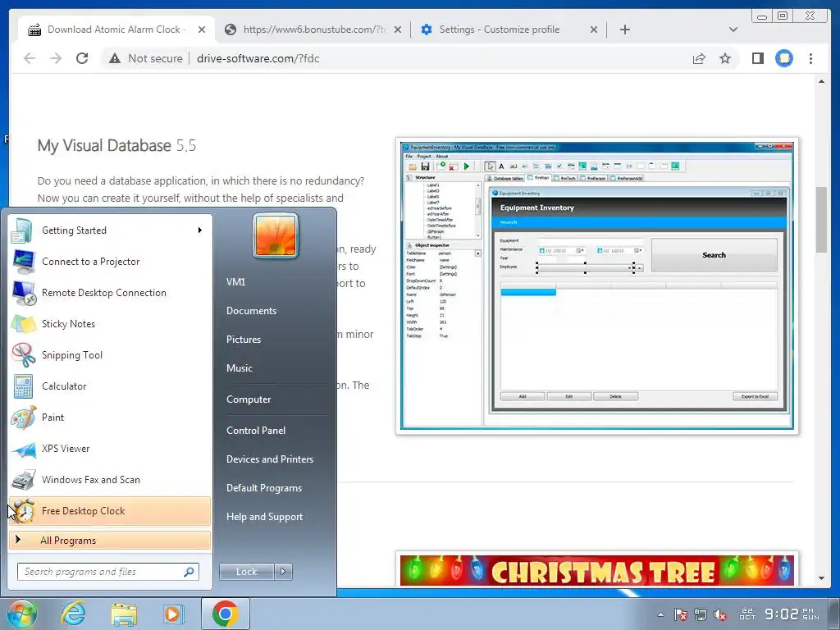Open Chrome three-dot menu
The image size is (840, 630).
[x=810, y=58]
